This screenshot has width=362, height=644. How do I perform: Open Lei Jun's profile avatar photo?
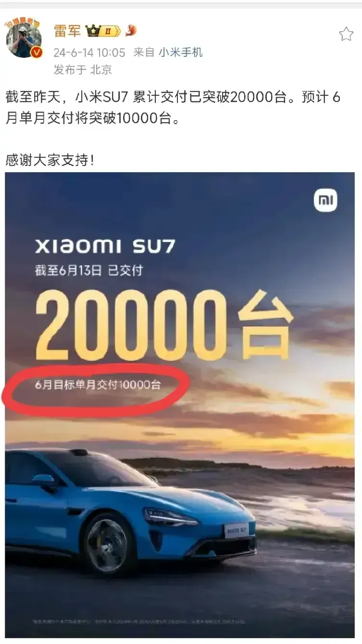23,39
